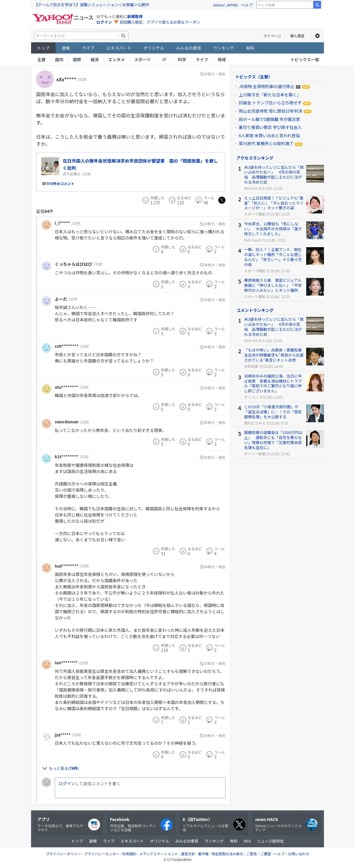355x868 pixels.
Task: Click 利用規約 footer link
Action: pos(130,854)
